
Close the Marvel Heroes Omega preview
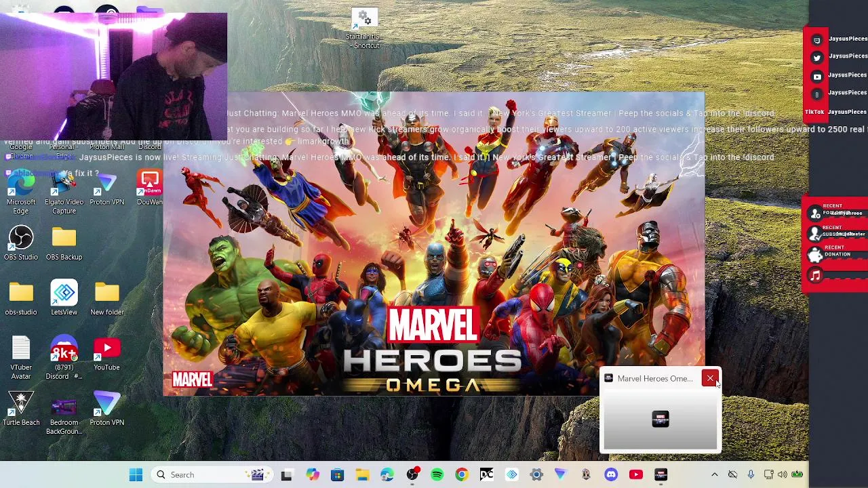710,378
